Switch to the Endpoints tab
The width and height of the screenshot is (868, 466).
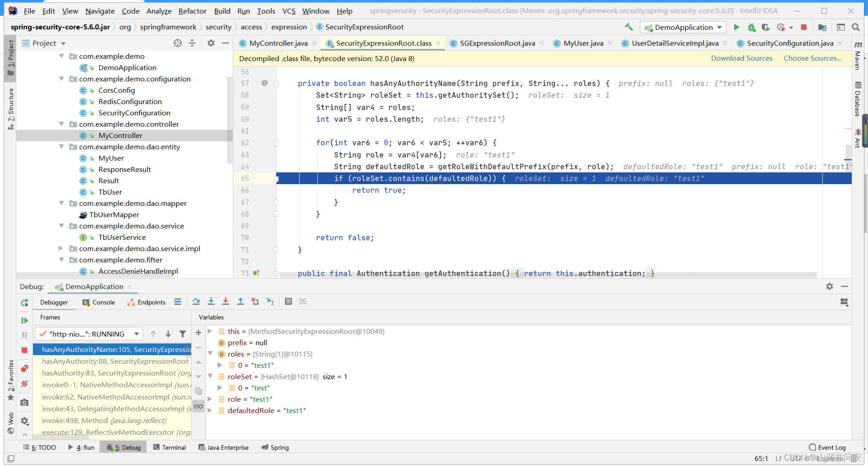[146, 302]
